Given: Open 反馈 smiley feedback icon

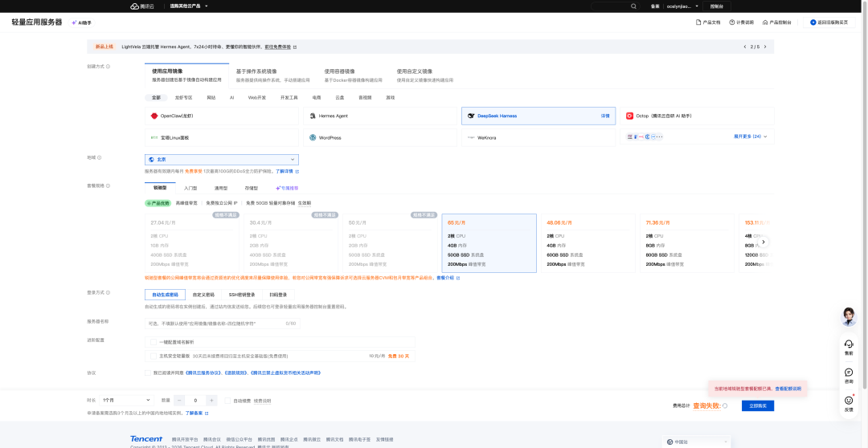Looking at the screenshot, I should tap(849, 403).
